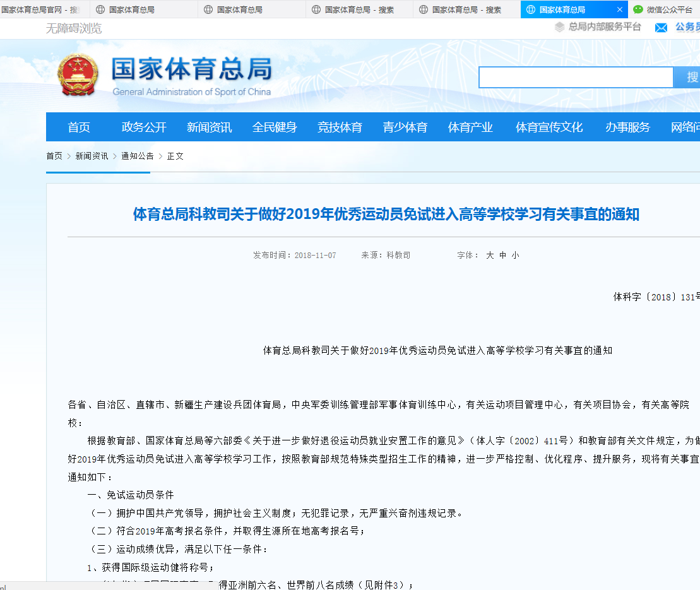Set font size to 小 (small)

[515, 256]
